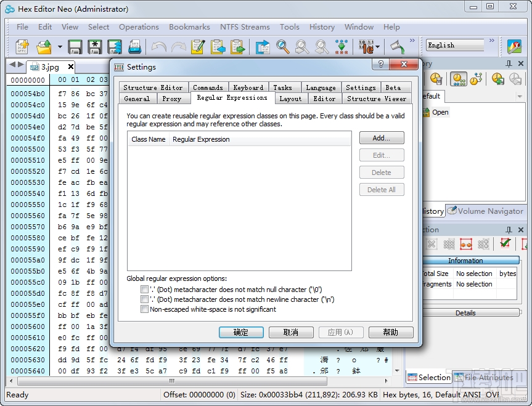The width and height of the screenshot is (532, 406).
Task: Click the green down-arrow dots icon
Action: click(342, 47)
